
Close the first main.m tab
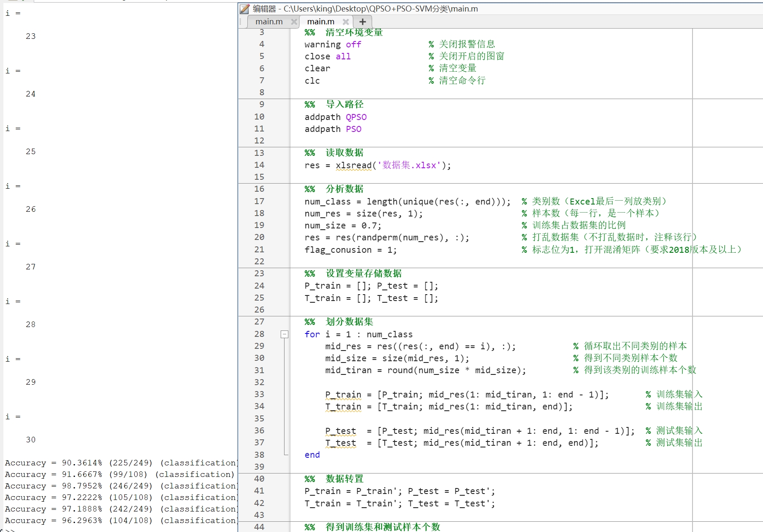point(293,21)
